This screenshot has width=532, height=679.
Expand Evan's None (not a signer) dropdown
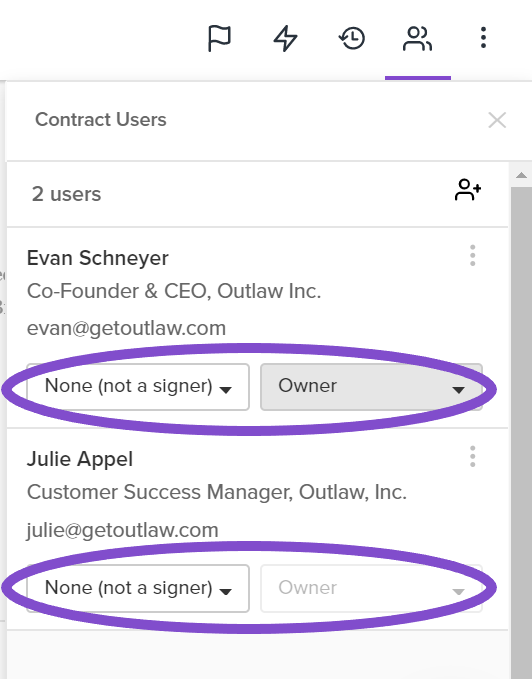138,387
